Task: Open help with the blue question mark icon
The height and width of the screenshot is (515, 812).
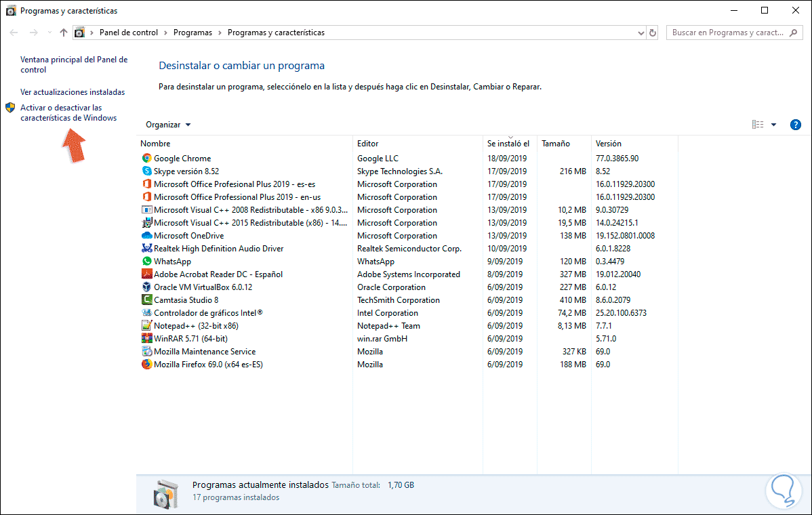Action: tap(796, 125)
